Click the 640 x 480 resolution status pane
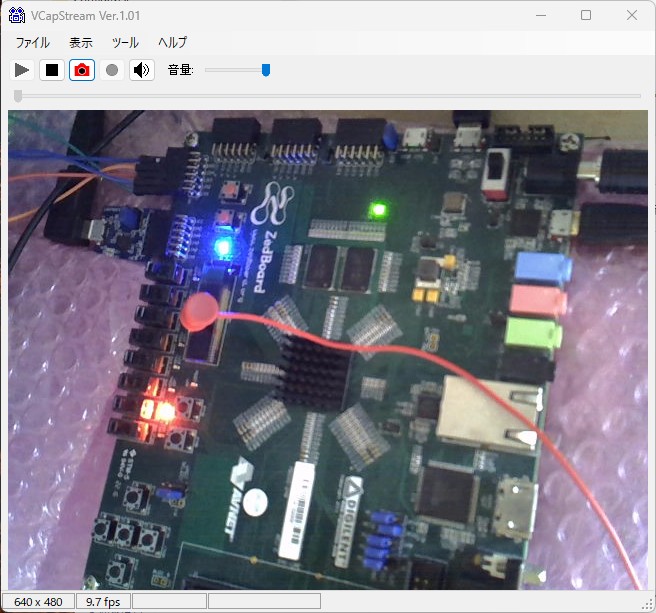This screenshot has width=656, height=613. (x=38, y=602)
